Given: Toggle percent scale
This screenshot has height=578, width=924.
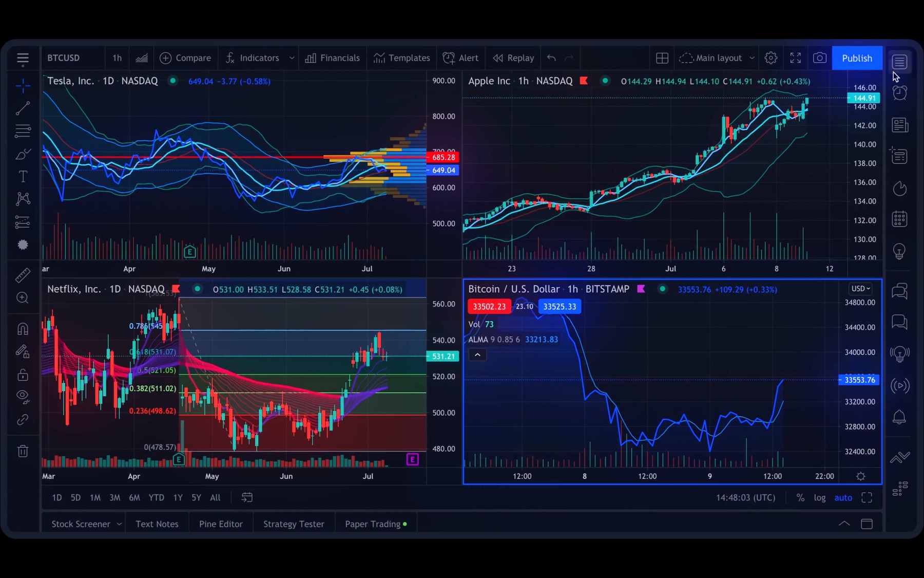Looking at the screenshot, I should pos(800,497).
